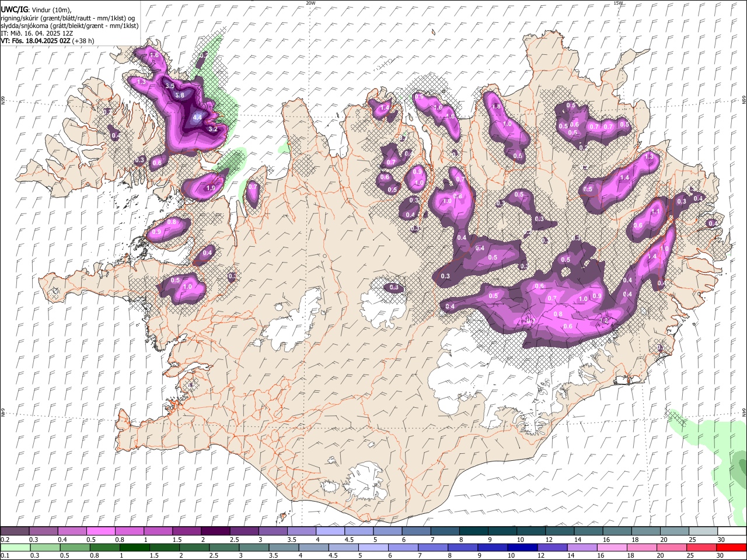The width and height of the screenshot is (747, 560).
Task: Click the "0.1" label in the lower legend
Action: (x=5, y=555)
